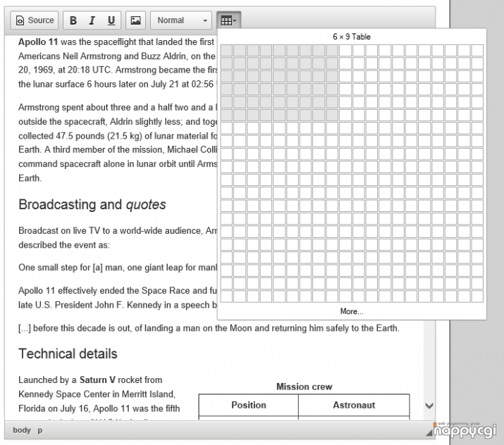Click the top-left cell of table grid
The image size is (504, 445).
226,51
